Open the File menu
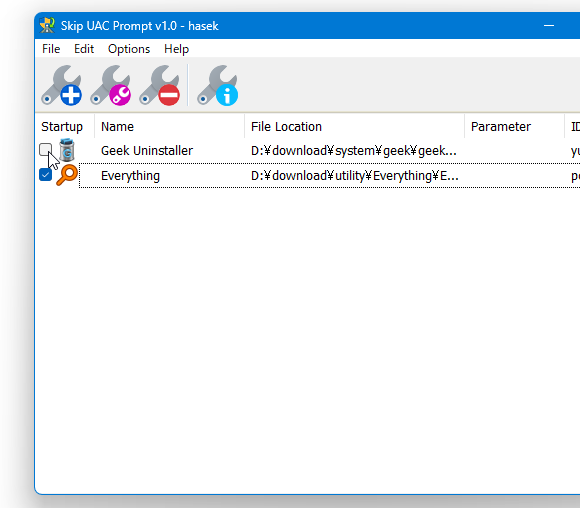 click(x=51, y=49)
